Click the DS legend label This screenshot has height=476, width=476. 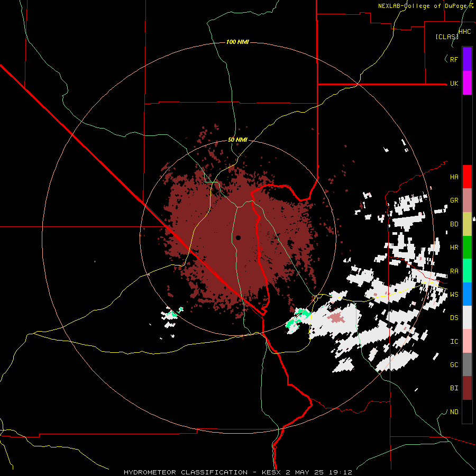pyautogui.click(x=454, y=318)
